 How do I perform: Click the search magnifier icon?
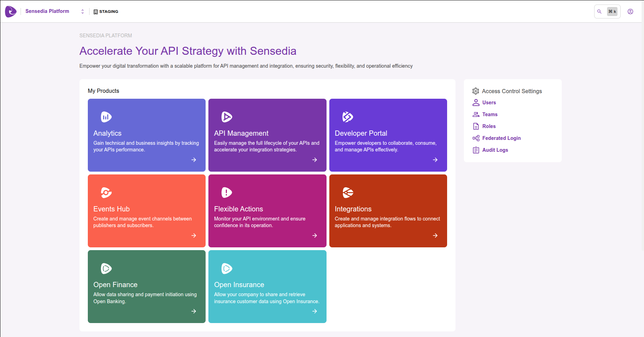click(599, 12)
